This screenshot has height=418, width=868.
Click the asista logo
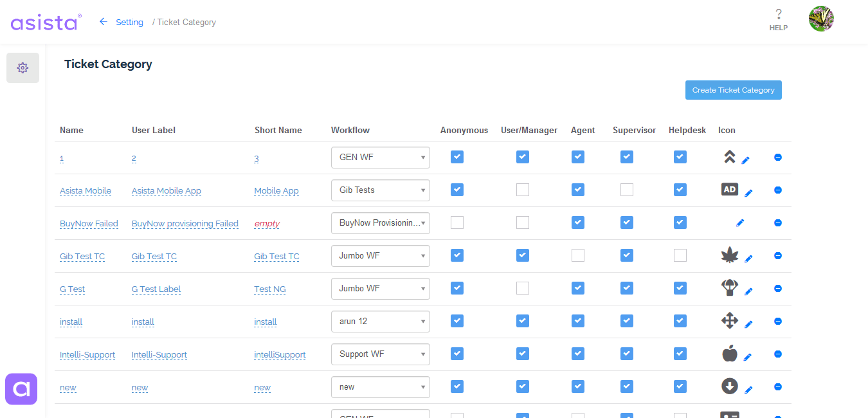46,22
